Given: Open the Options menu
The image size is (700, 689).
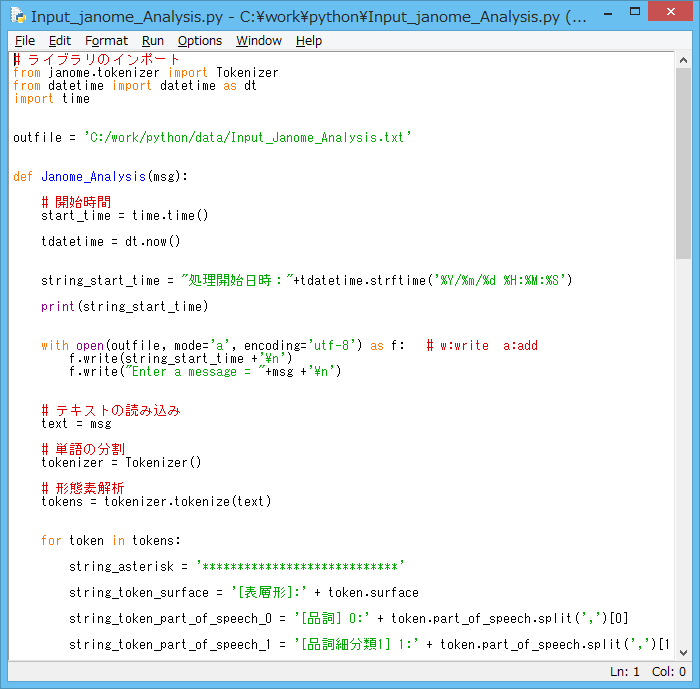Looking at the screenshot, I should (200, 41).
